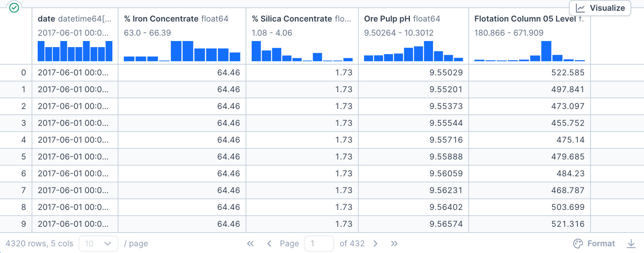Click Flotation Column 05 Level header
Viewport: 644px width, 253px height.
point(525,19)
